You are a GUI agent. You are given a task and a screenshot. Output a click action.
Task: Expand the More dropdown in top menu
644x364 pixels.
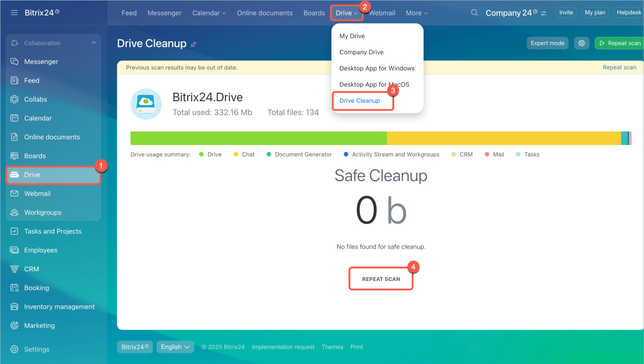pyautogui.click(x=417, y=13)
